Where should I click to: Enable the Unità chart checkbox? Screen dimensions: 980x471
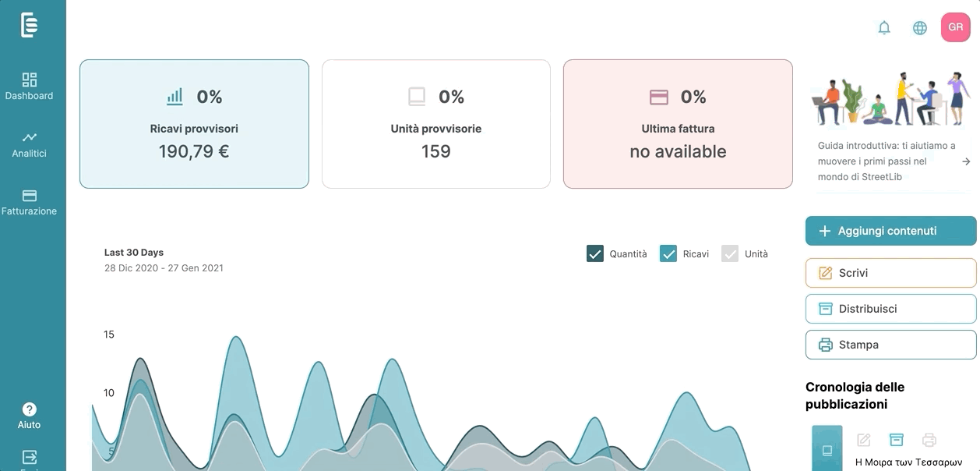pyautogui.click(x=730, y=253)
